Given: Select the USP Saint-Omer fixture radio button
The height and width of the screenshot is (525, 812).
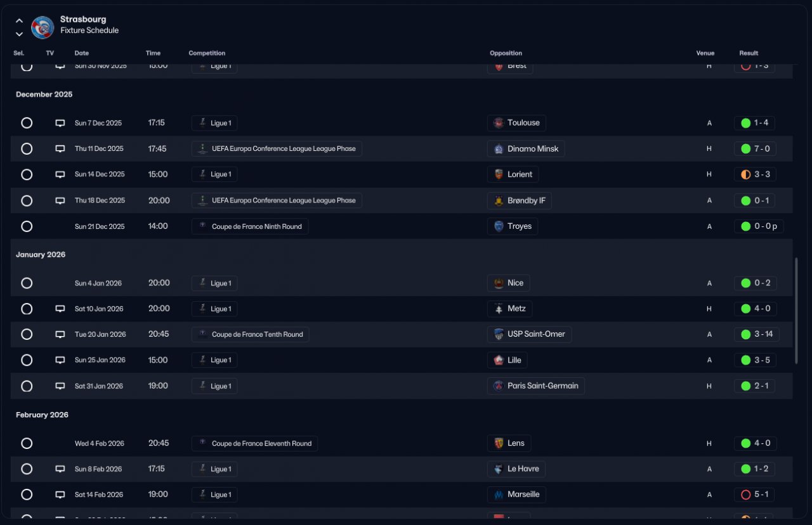Looking at the screenshot, I should click(x=27, y=334).
